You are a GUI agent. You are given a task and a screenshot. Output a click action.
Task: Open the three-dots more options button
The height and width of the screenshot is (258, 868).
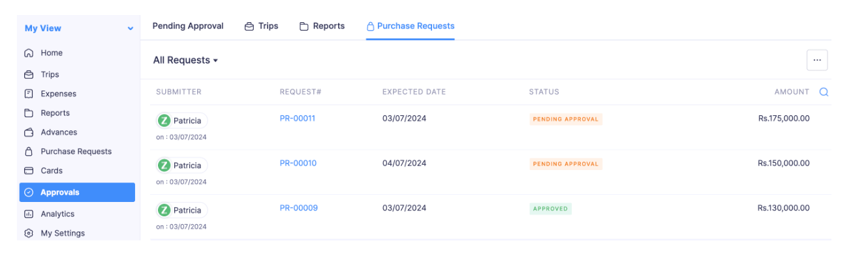[x=817, y=60]
